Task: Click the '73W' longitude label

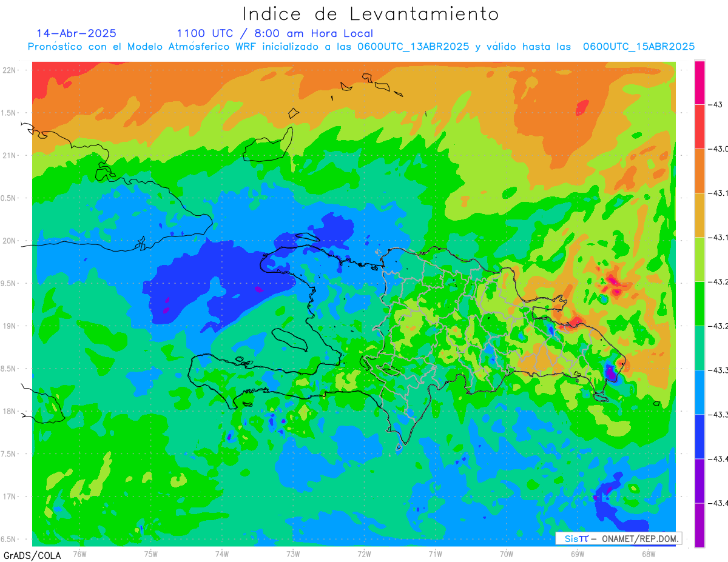Action: click(x=293, y=554)
